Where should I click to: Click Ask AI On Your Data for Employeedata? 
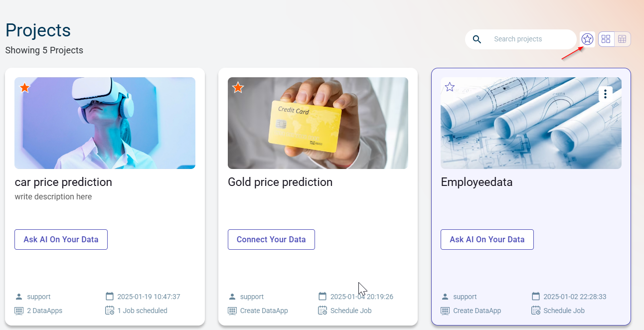coord(487,239)
